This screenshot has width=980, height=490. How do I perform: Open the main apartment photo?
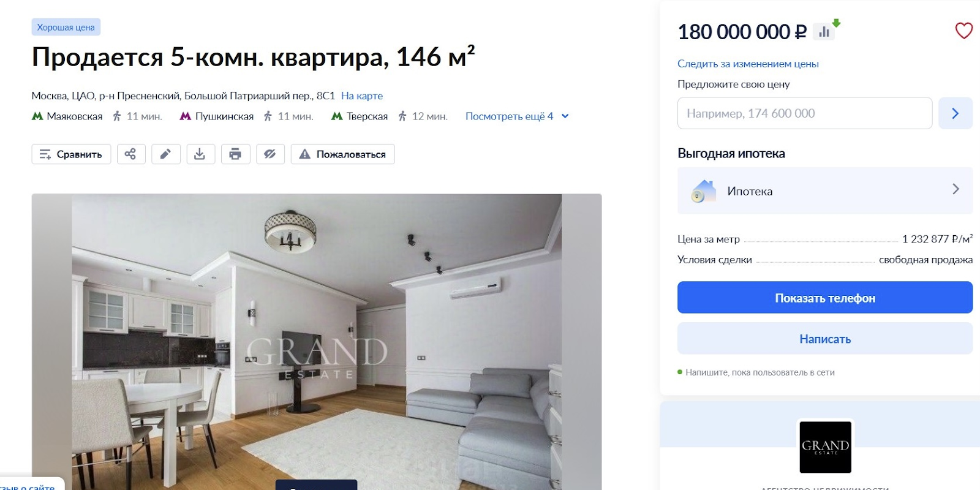click(317, 342)
